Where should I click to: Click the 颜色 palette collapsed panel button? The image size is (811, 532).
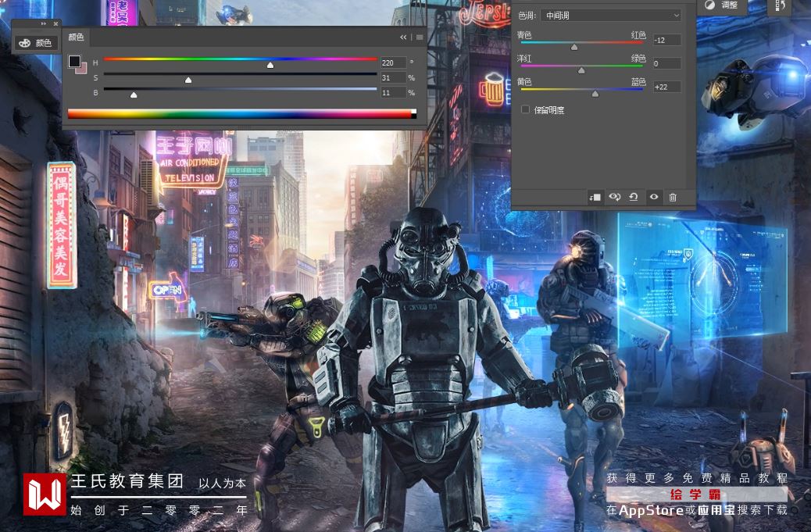36,43
